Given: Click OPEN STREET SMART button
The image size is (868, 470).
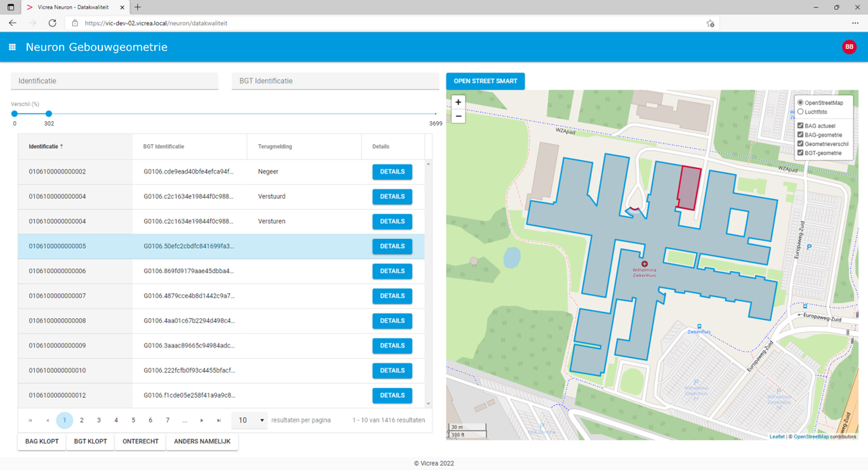Looking at the screenshot, I should tap(485, 81).
